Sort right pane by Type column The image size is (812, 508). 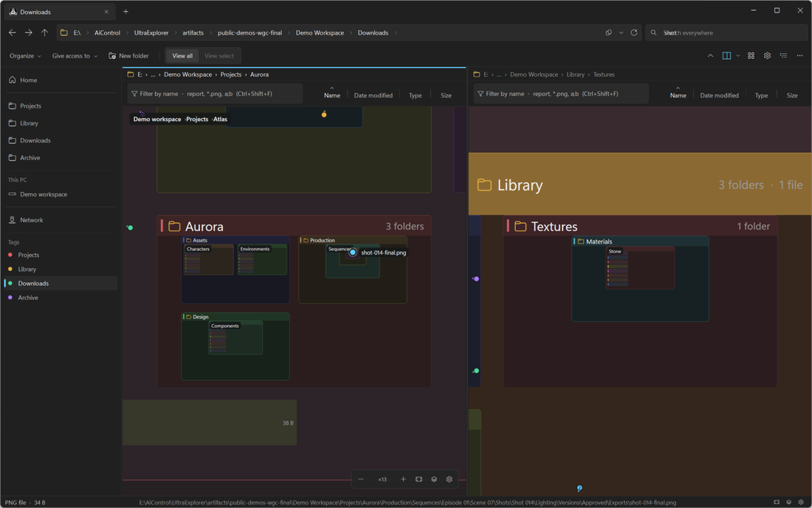(x=761, y=95)
